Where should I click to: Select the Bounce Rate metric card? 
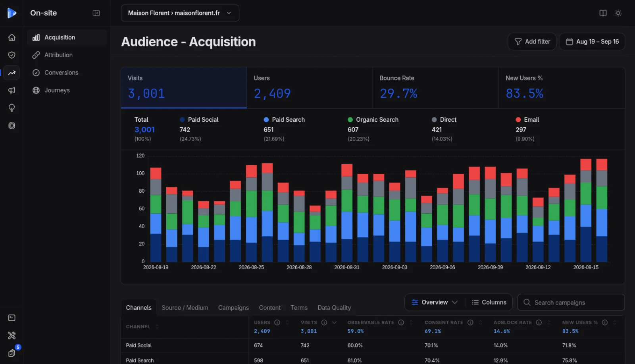pyautogui.click(x=435, y=88)
